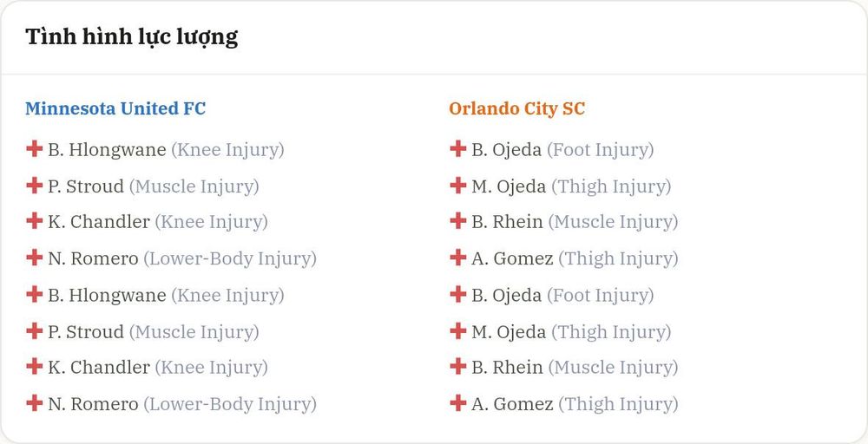Click the red cross icon beside first B. Hlongwane

point(35,149)
